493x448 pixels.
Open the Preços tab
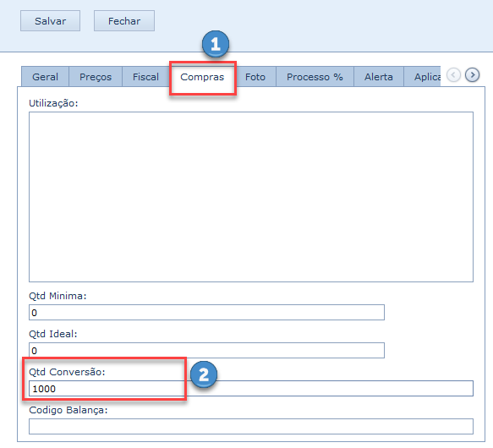[x=96, y=77]
